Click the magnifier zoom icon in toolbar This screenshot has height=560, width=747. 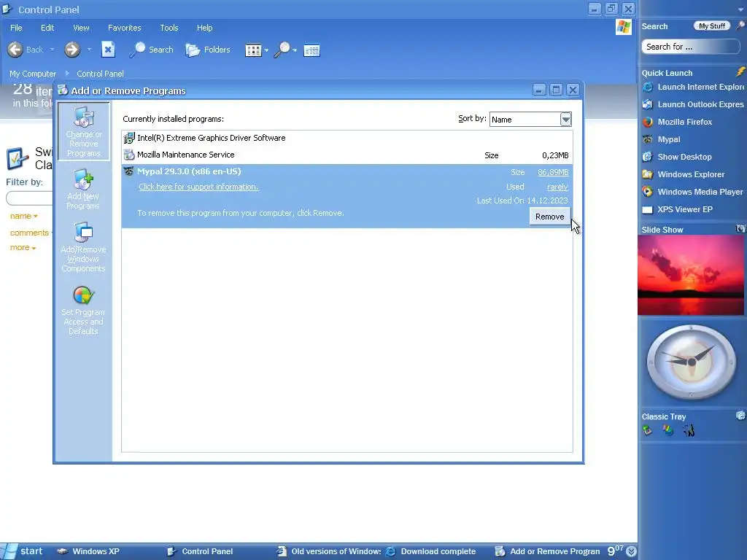pyautogui.click(x=282, y=50)
